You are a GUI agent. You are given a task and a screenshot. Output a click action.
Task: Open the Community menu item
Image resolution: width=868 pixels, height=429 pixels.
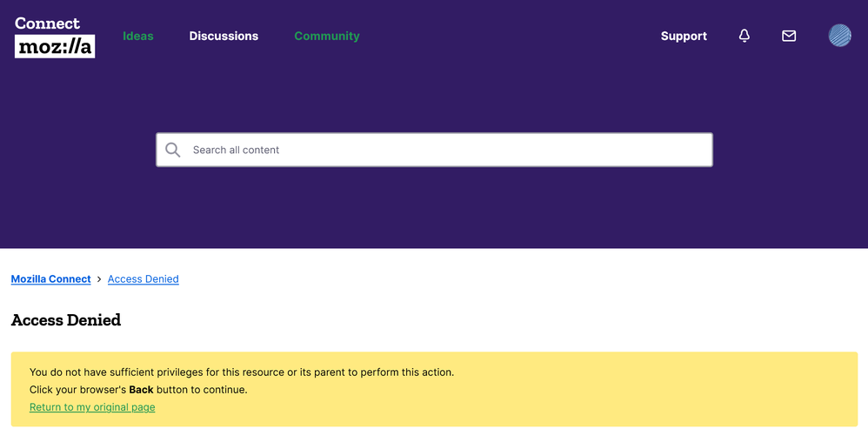tap(326, 36)
